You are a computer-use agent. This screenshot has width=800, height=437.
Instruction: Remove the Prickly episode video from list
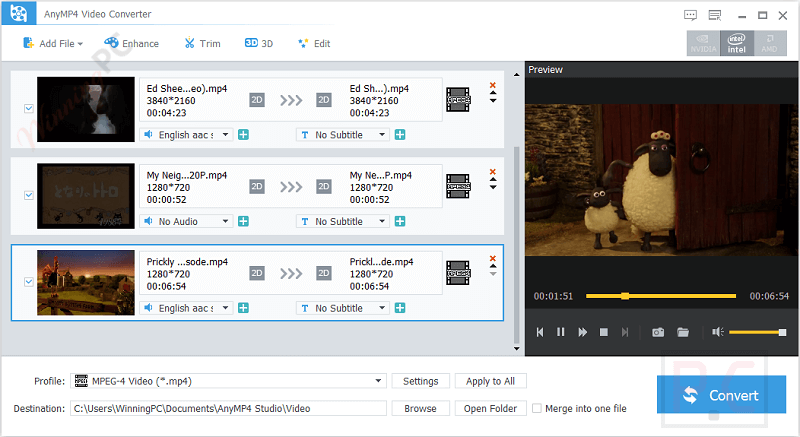[493, 259]
